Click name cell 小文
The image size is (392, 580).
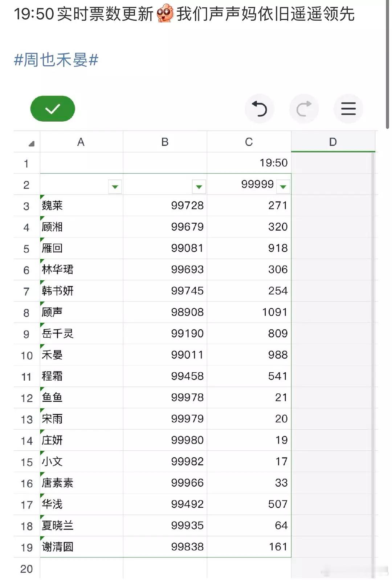pos(81,462)
